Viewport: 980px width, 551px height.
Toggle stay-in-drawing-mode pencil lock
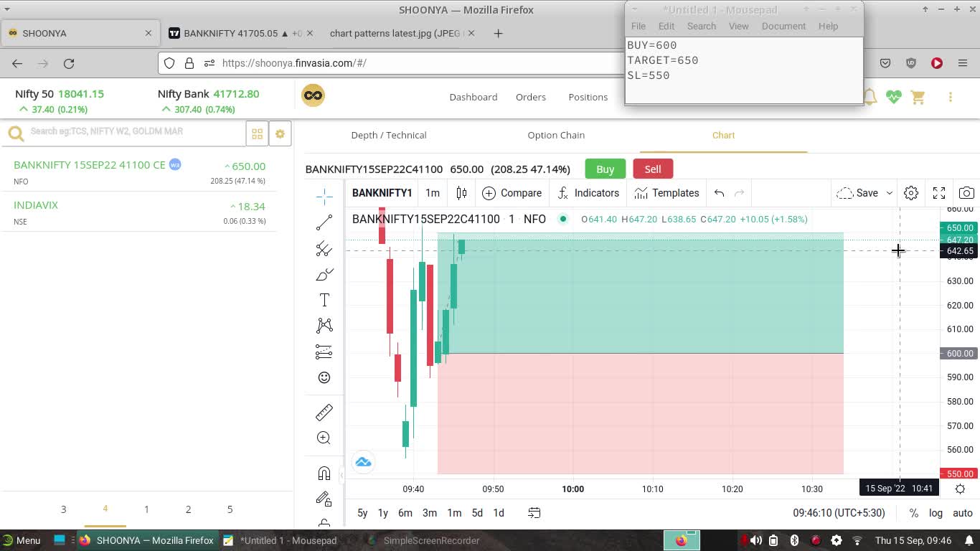point(324,499)
